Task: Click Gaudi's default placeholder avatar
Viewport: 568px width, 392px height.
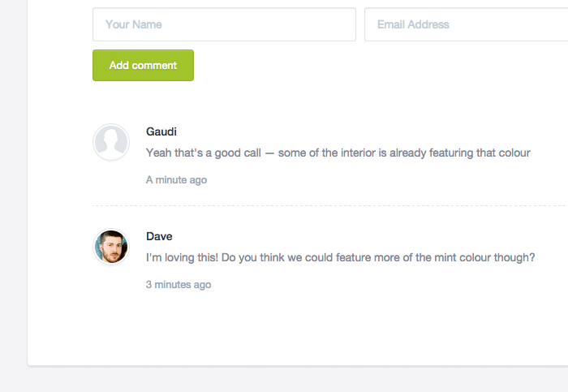Action: click(111, 142)
